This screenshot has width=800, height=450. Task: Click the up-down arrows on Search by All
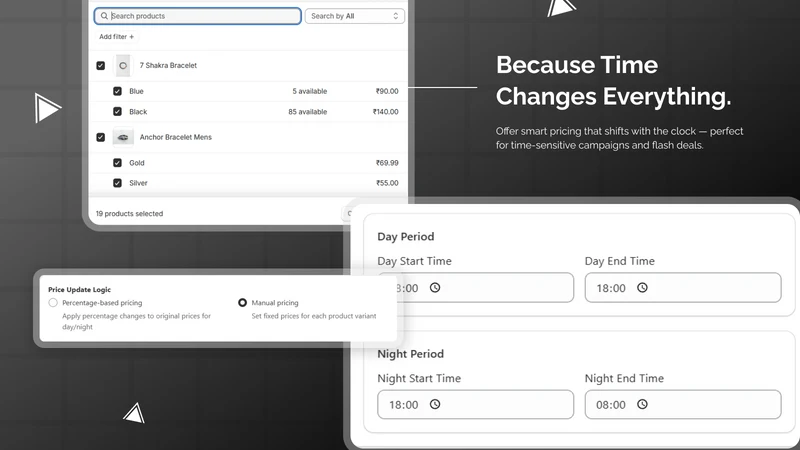[395, 16]
